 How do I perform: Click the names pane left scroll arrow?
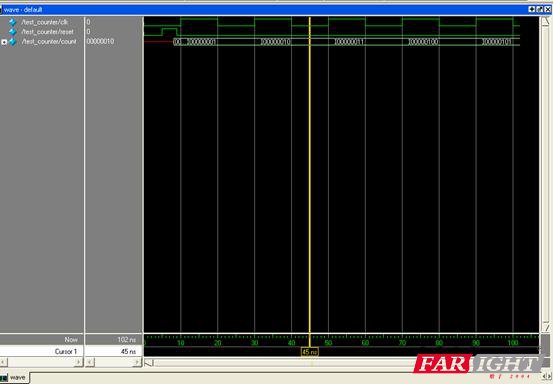pyautogui.click(x=3, y=362)
